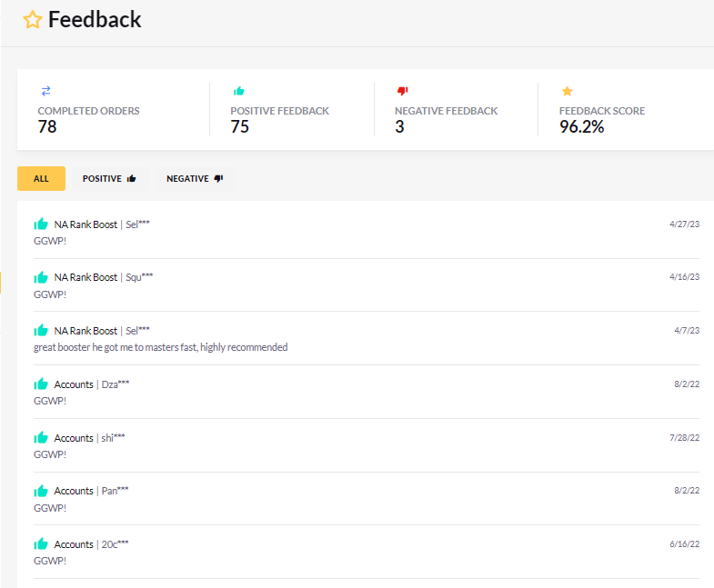Click the feedback score gold star icon
This screenshot has width=714, height=588.
pos(567,91)
